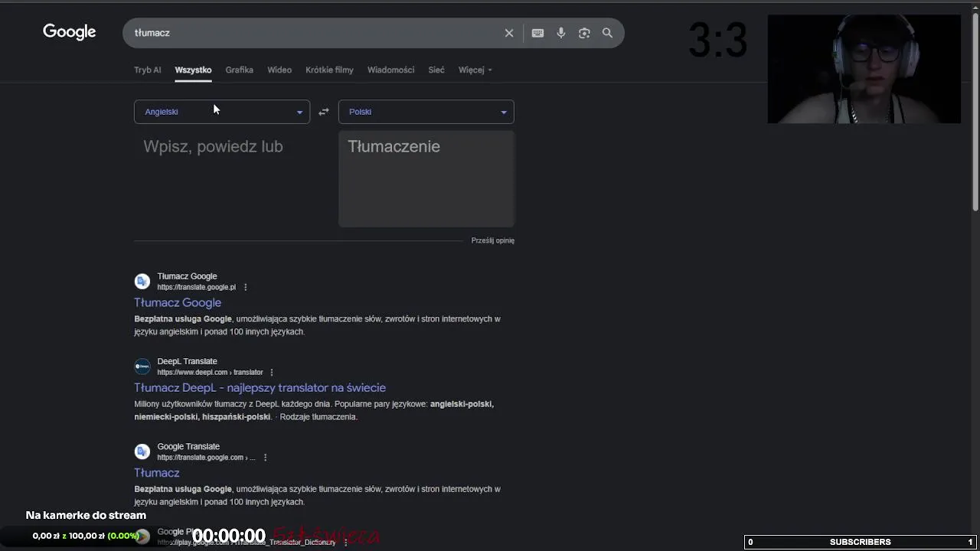Click the translate.google.com URL text

(206, 457)
